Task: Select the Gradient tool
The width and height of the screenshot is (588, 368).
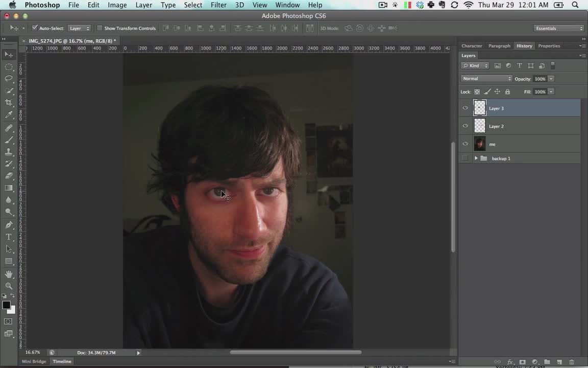Action: click(9, 188)
